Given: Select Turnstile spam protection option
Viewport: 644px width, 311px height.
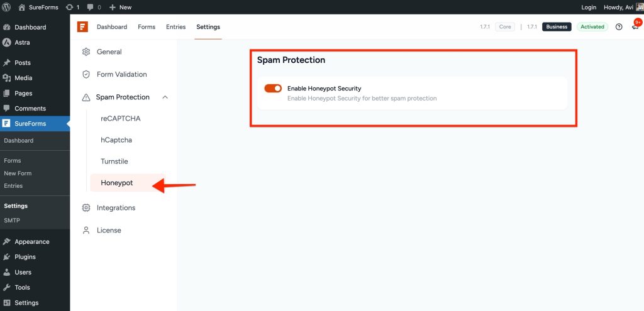Looking at the screenshot, I should pos(114,161).
